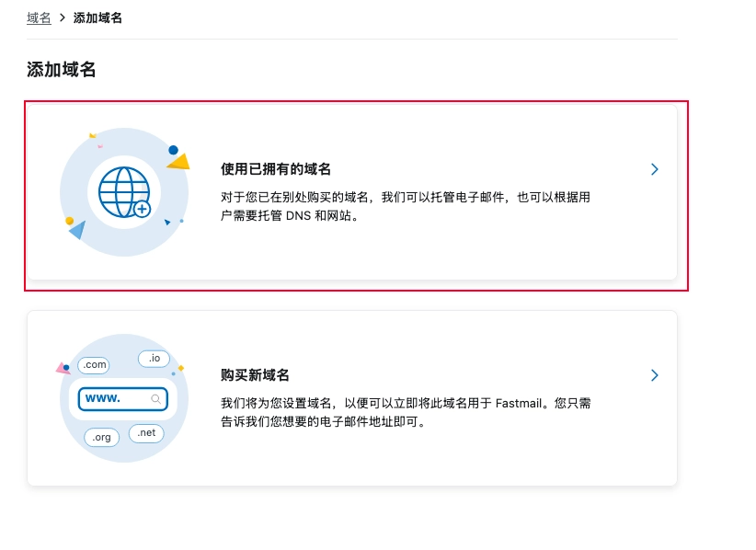Screen dimensions: 756x550
Task: Click the .net domain bubble
Action: tap(146, 432)
